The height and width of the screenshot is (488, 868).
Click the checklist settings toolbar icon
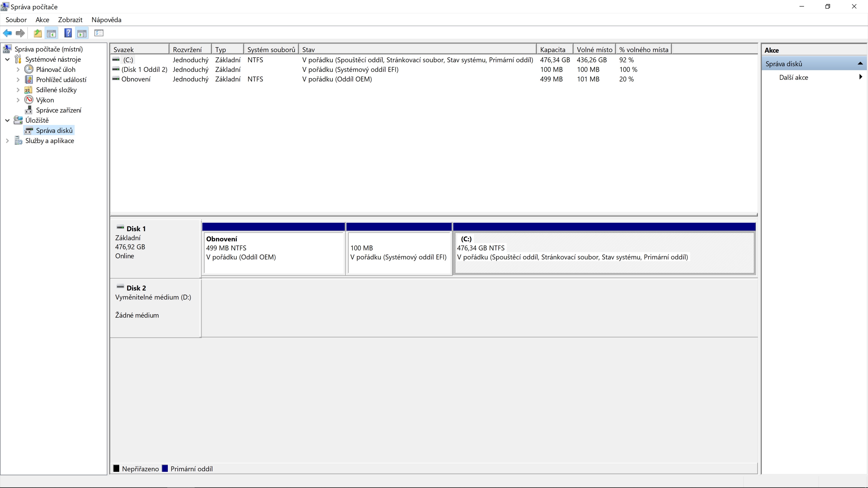tap(99, 33)
